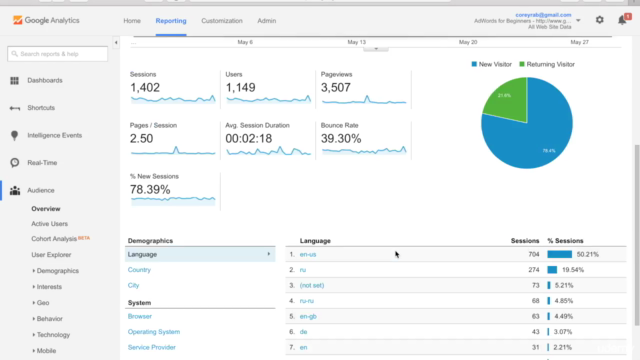
Task: Open the account selector dropdown arrow
Action: coord(578,20)
